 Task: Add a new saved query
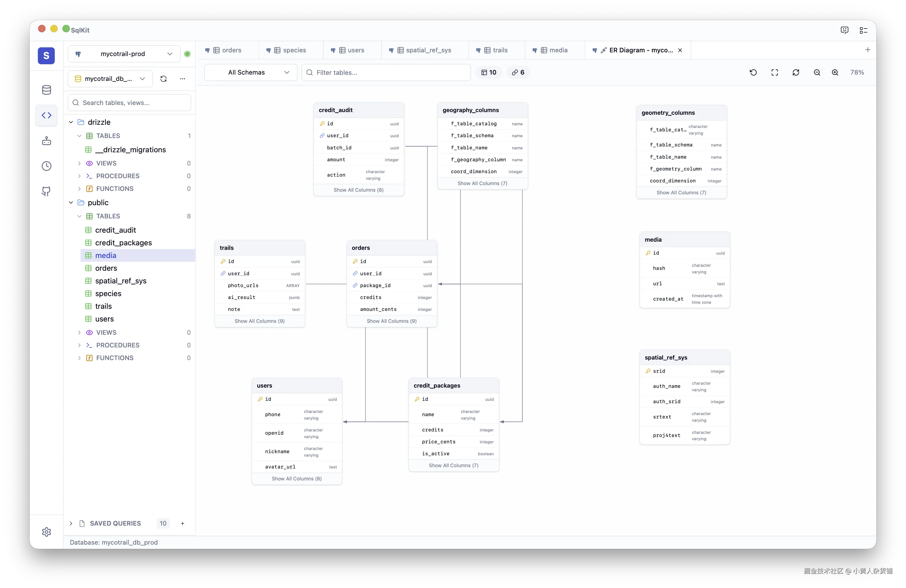tap(183, 523)
